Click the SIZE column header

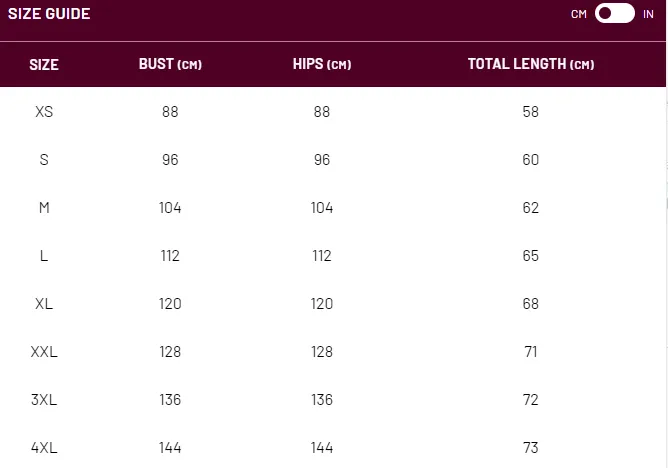tap(44, 65)
